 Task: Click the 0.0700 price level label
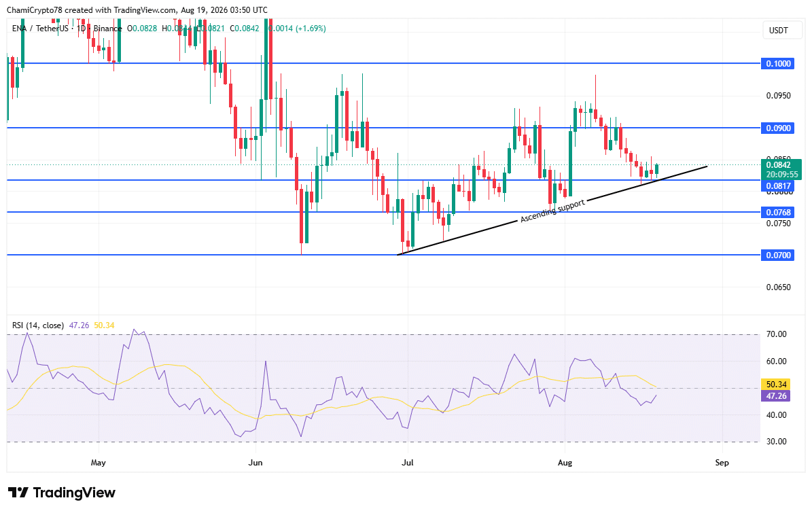click(x=777, y=255)
